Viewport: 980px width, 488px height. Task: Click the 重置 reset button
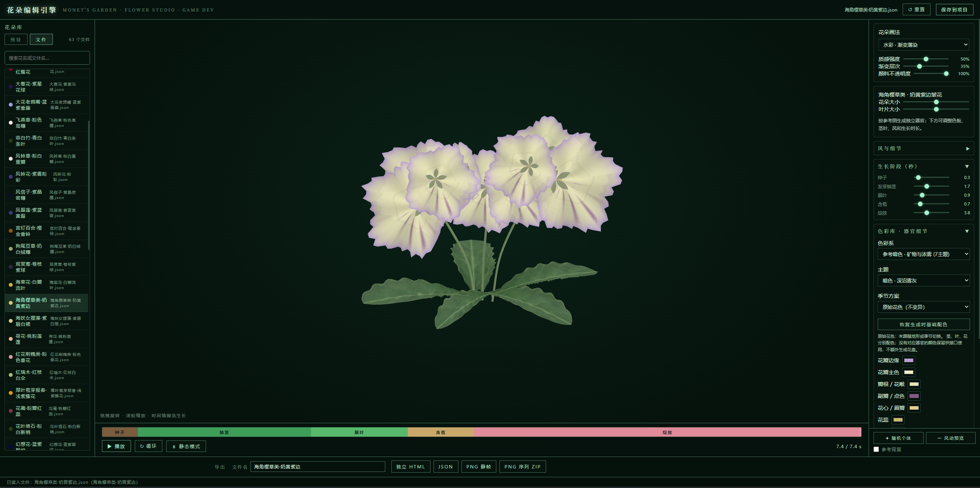pos(916,10)
